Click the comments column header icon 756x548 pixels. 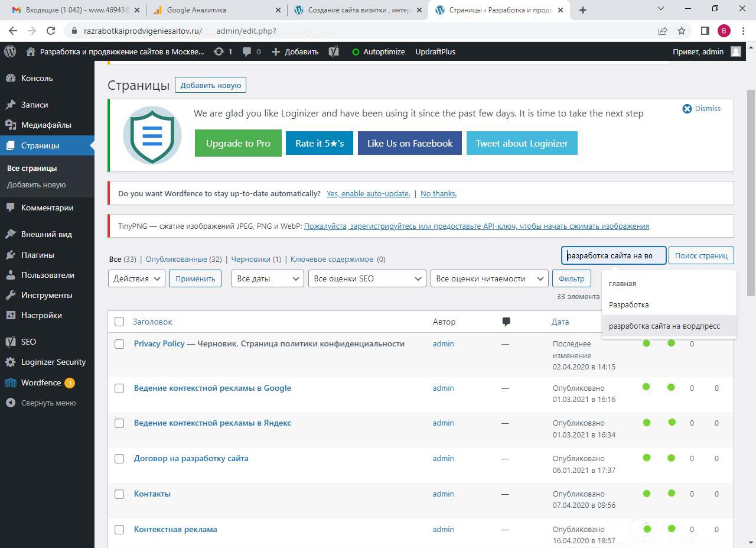[506, 322]
